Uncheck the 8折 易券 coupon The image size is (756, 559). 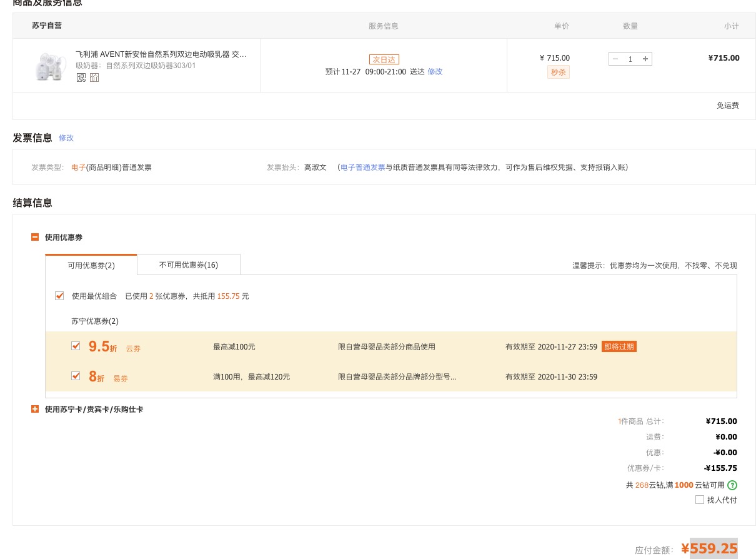tap(76, 376)
